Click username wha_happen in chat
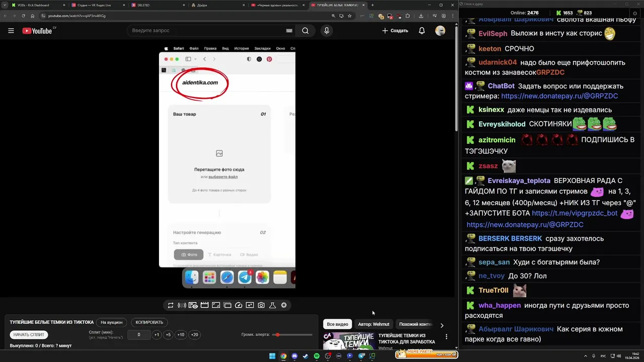The width and height of the screenshot is (644, 362). click(499, 306)
